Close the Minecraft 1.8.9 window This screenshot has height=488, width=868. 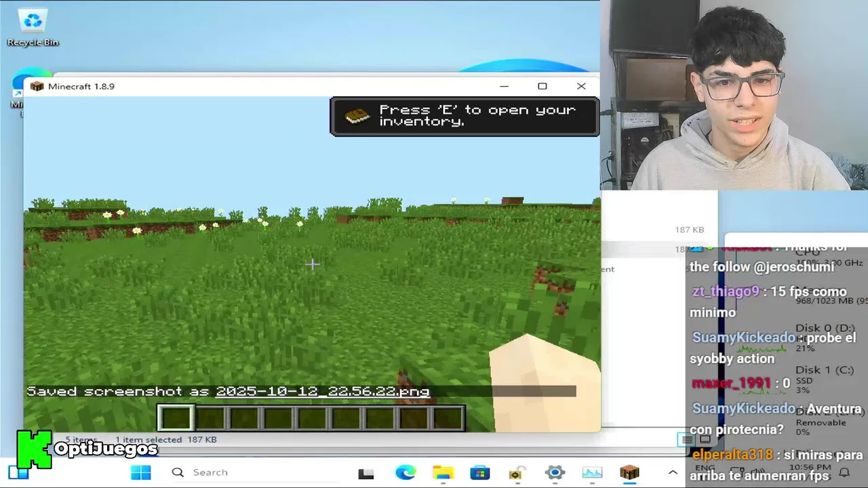coord(581,86)
